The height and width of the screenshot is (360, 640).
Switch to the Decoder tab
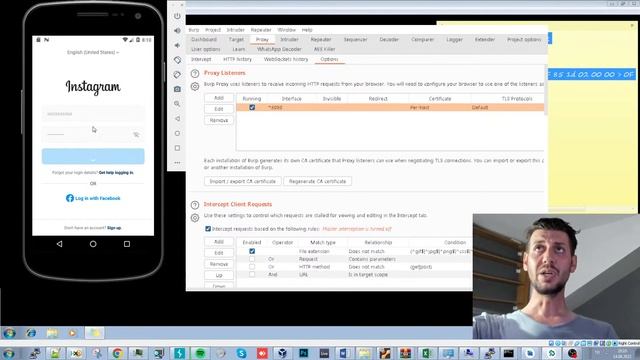[x=389, y=40]
